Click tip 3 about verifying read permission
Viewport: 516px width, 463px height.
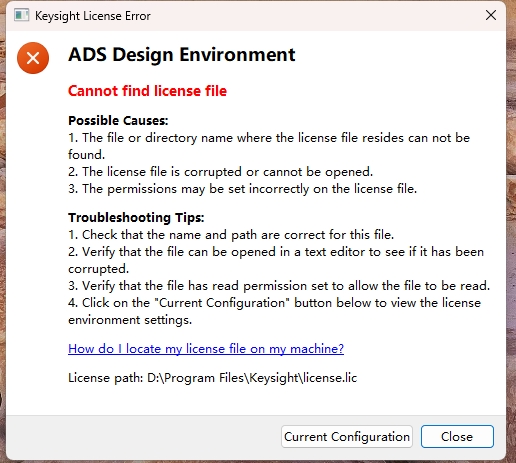[x=279, y=286]
